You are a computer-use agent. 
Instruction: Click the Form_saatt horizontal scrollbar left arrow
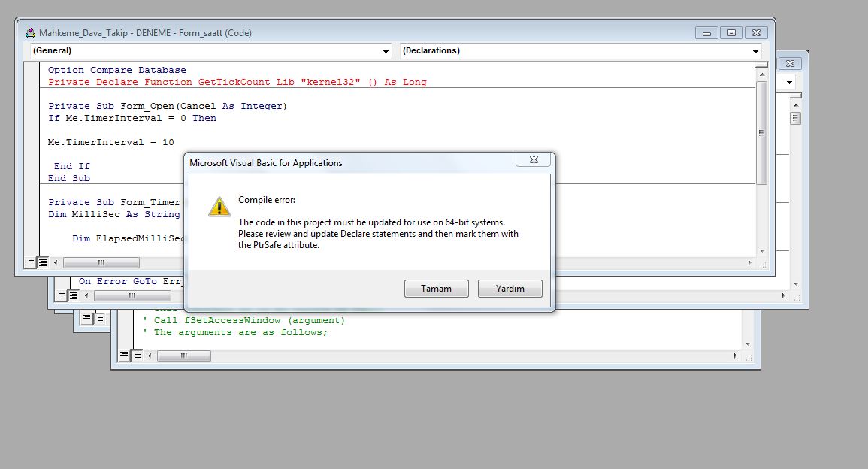pyautogui.click(x=55, y=263)
